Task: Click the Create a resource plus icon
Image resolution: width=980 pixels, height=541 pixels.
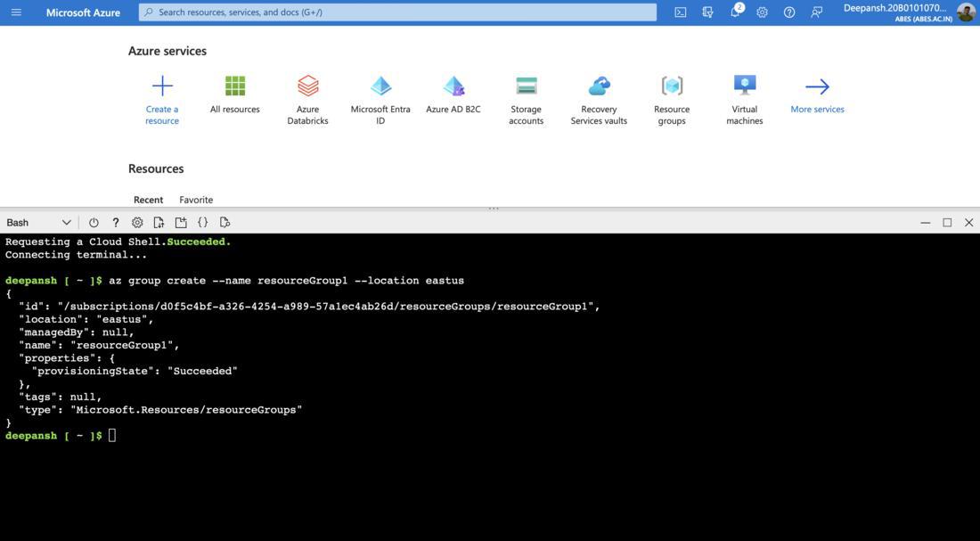Action: click(x=162, y=86)
